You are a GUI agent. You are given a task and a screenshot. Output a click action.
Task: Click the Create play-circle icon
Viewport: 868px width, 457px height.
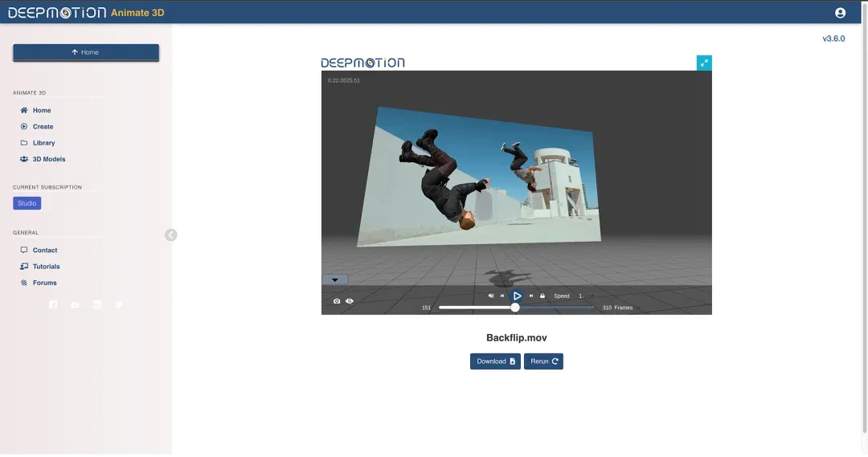24,127
